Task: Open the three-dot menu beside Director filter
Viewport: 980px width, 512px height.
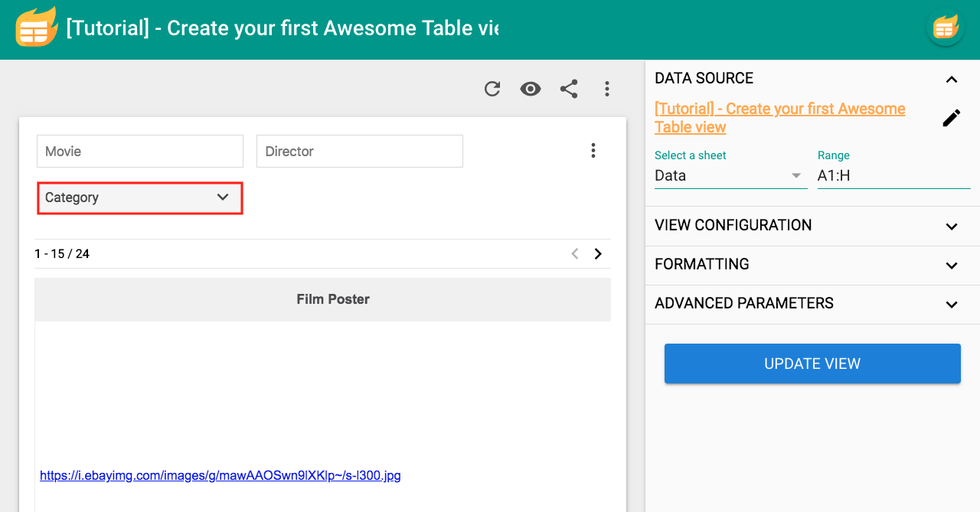Action: [593, 151]
